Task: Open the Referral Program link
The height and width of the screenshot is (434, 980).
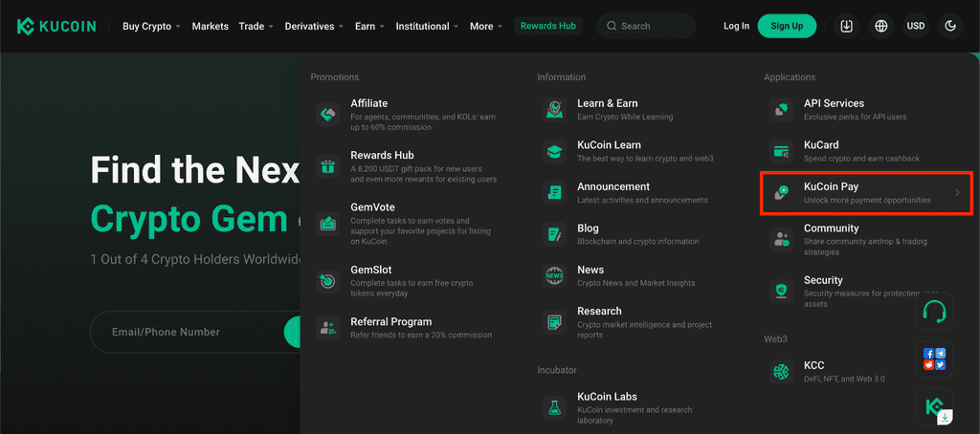Action: coord(406,327)
